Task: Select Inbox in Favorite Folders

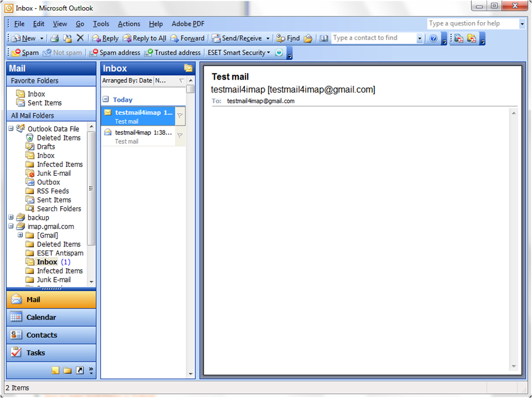Action: coord(36,94)
